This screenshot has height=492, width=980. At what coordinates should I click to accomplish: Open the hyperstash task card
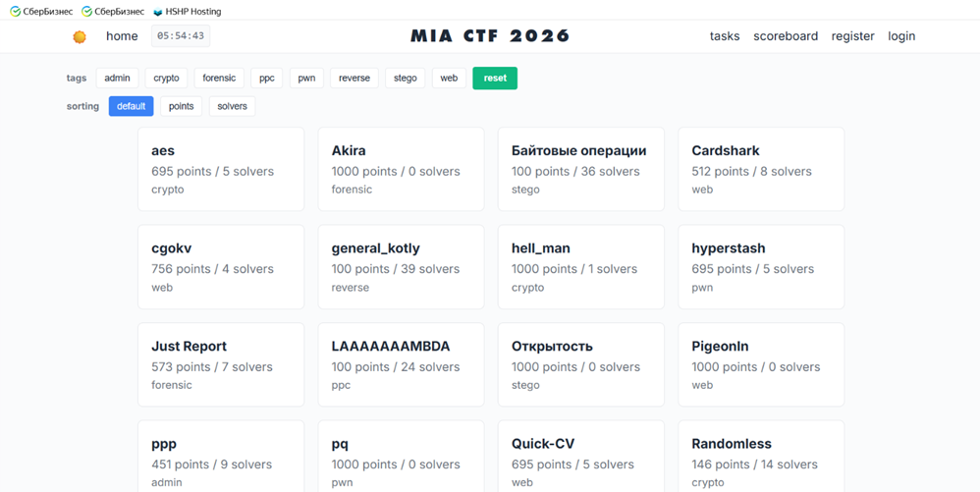(761, 267)
